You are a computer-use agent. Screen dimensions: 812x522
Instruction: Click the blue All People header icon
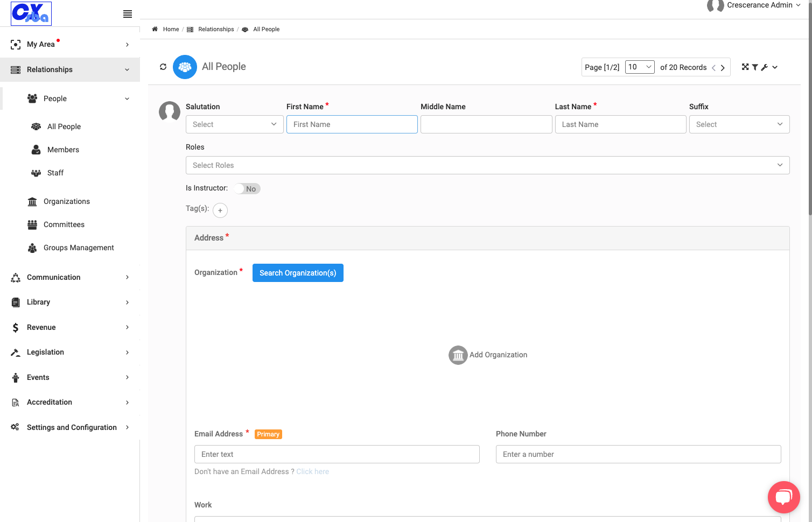(x=185, y=67)
